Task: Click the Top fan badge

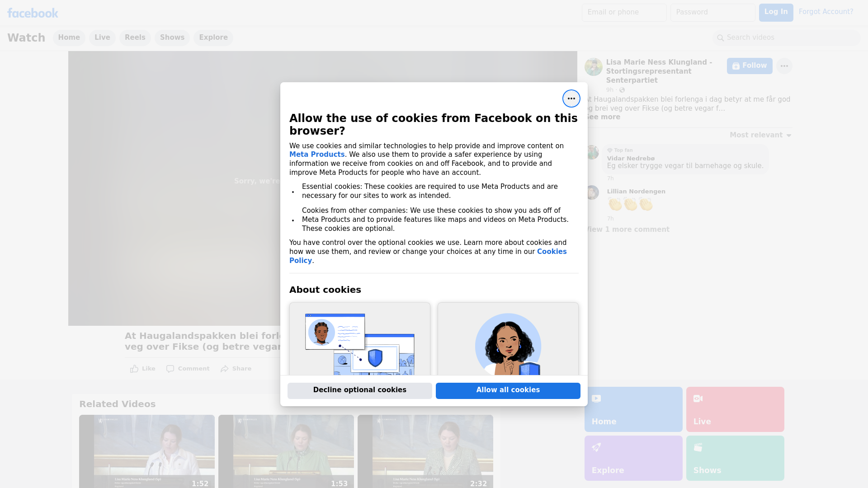Action: pyautogui.click(x=620, y=150)
